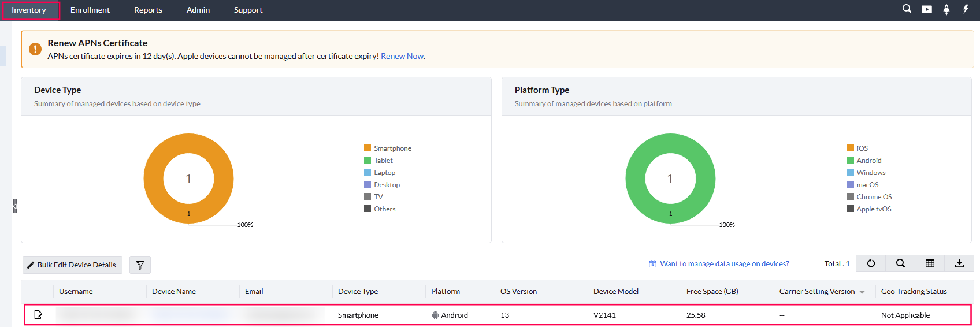980x327 pixels.
Task: Click the rocket icon in top bar
Action: click(946, 9)
